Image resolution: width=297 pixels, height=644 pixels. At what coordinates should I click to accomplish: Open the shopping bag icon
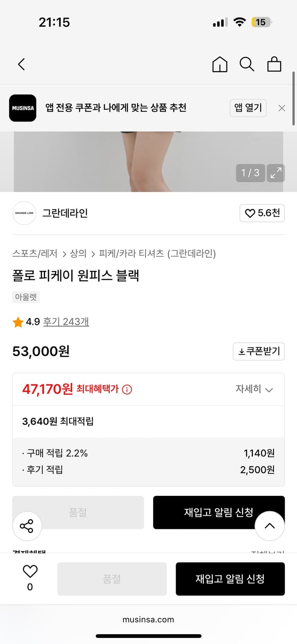tap(274, 64)
